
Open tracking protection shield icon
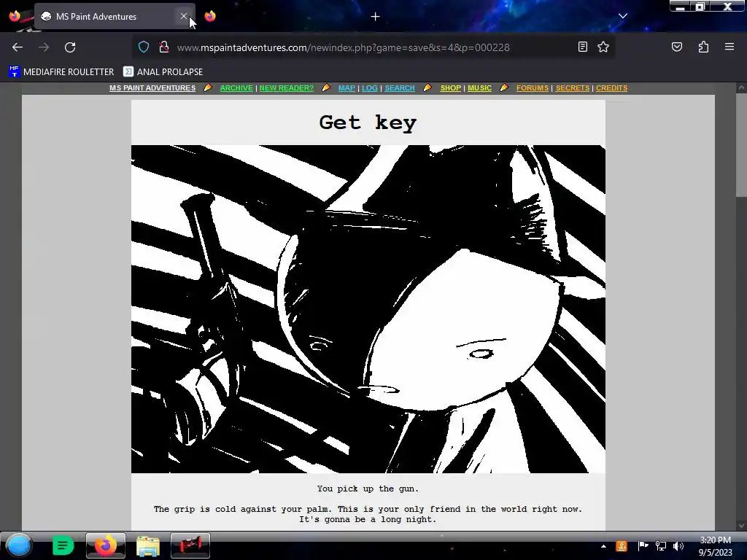click(x=144, y=47)
